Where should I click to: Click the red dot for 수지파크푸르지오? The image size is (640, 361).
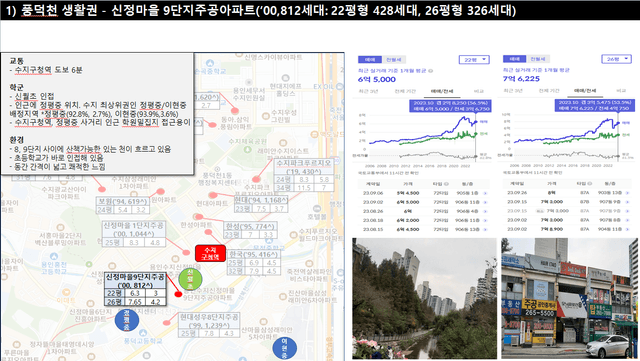pyautogui.click(x=256, y=179)
